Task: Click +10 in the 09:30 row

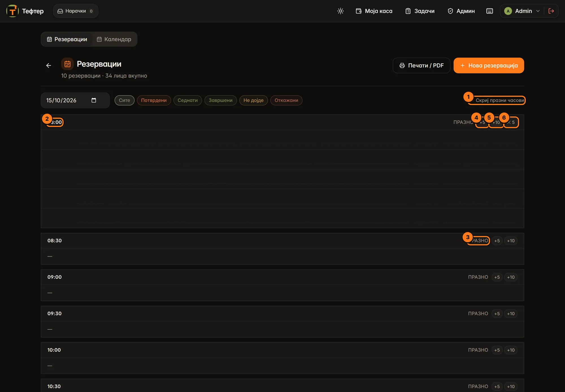Action: coord(511,314)
